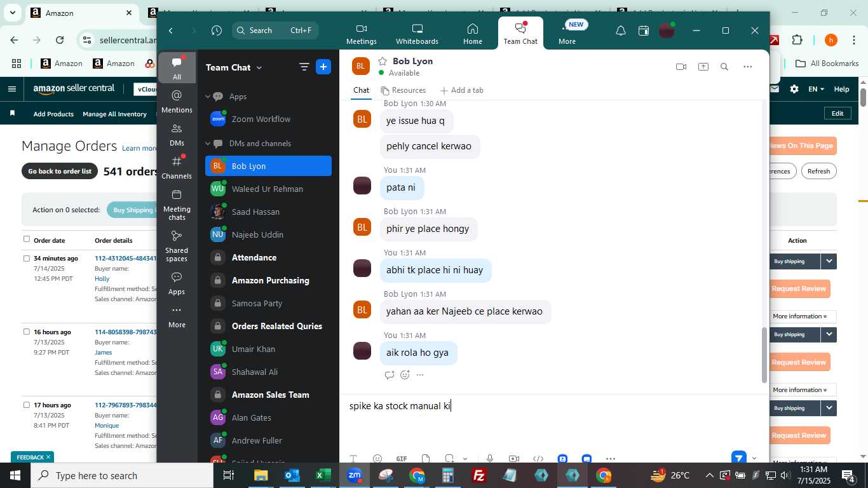This screenshot has width=868, height=488.
Task: Open the Attendance channel
Action: pos(268,257)
